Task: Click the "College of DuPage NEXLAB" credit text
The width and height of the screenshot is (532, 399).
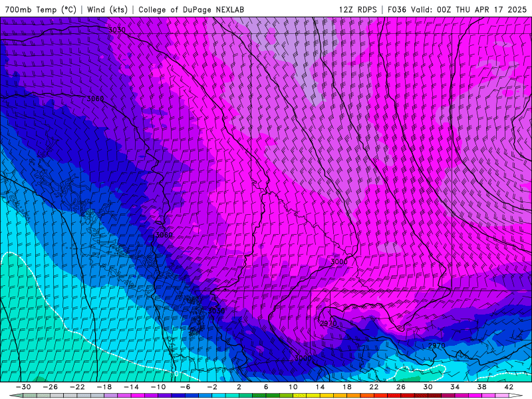Action: 191,9
